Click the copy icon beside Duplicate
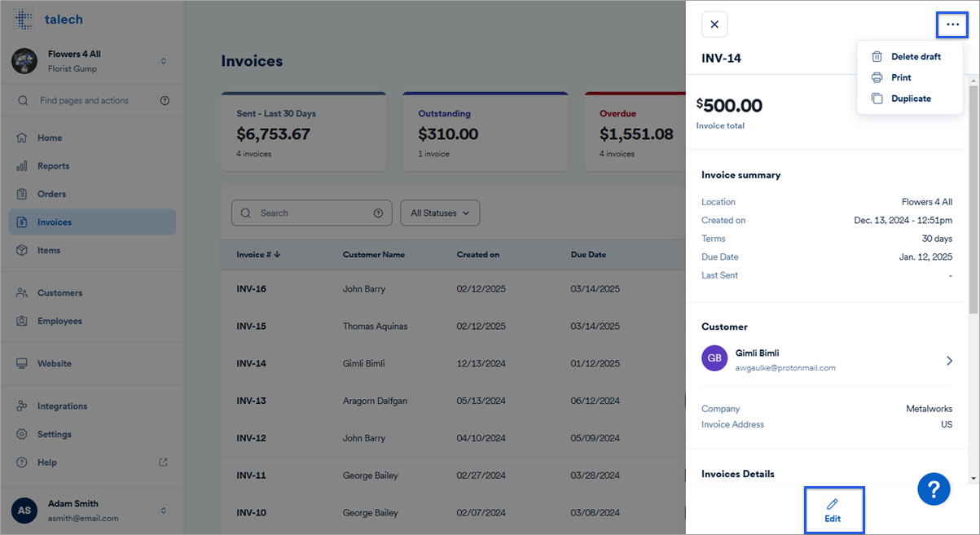980x535 pixels. click(x=877, y=99)
